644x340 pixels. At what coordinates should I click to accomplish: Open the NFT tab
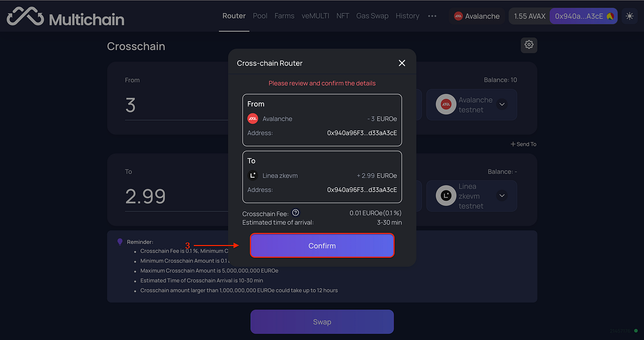343,16
